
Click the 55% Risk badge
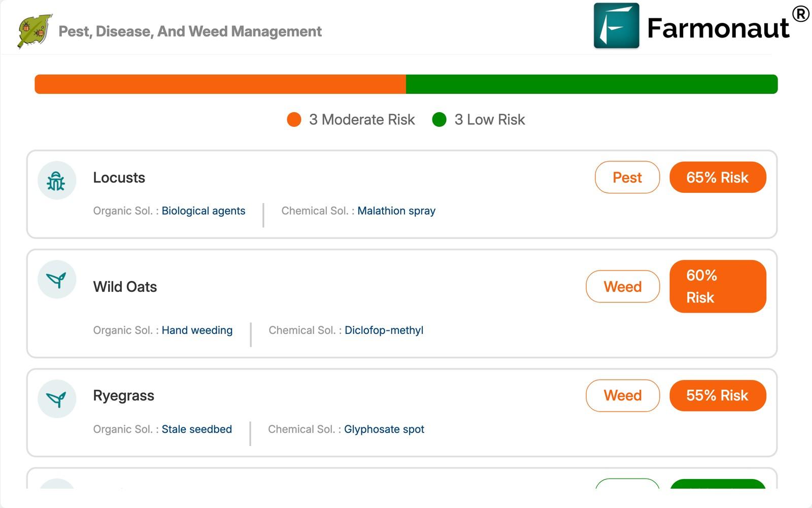click(718, 396)
